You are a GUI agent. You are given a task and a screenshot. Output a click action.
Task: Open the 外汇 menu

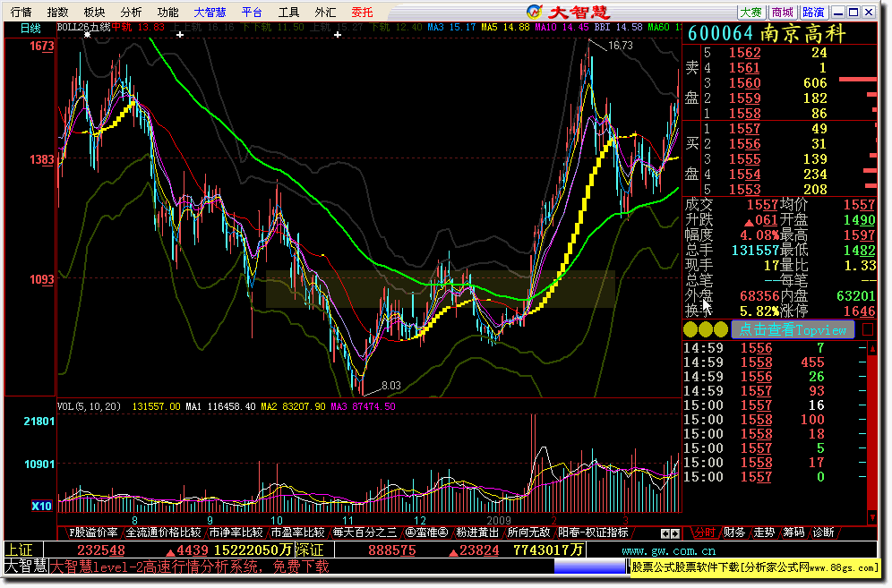click(325, 12)
